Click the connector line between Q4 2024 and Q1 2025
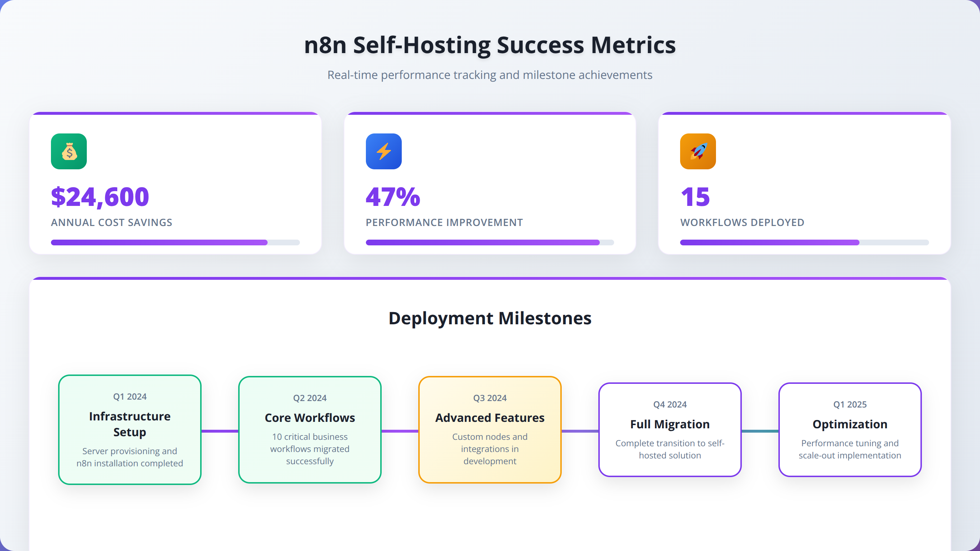The image size is (980, 551). point(760,431)
